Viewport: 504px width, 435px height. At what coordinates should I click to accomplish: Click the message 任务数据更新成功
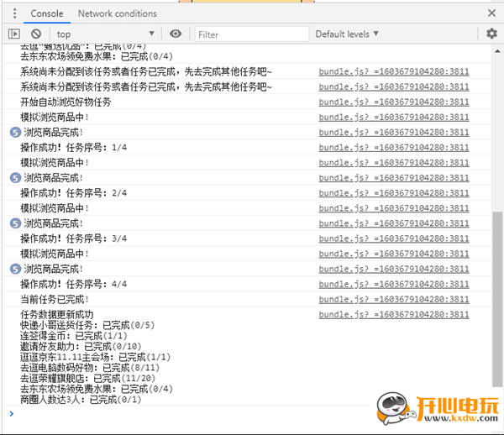57,315
